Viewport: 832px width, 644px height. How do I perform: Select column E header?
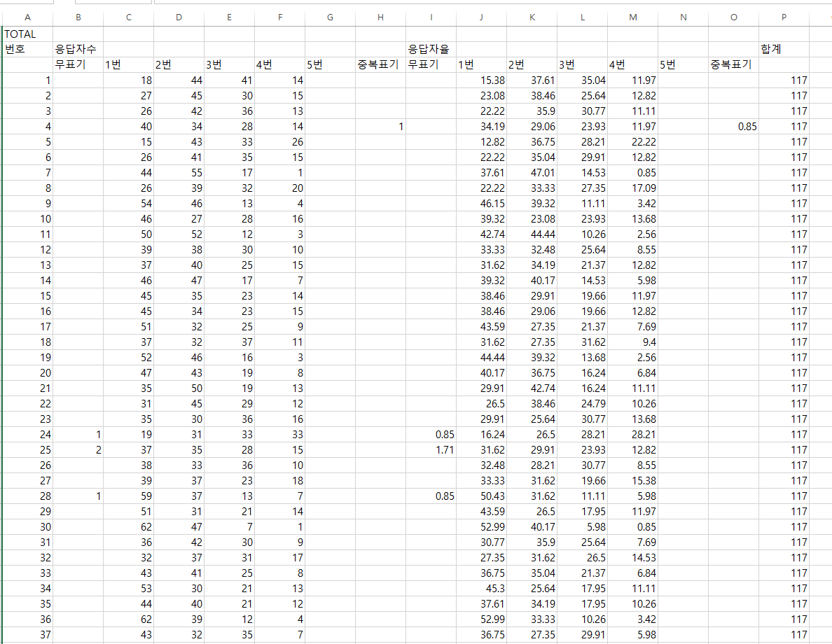click(229, 17)
